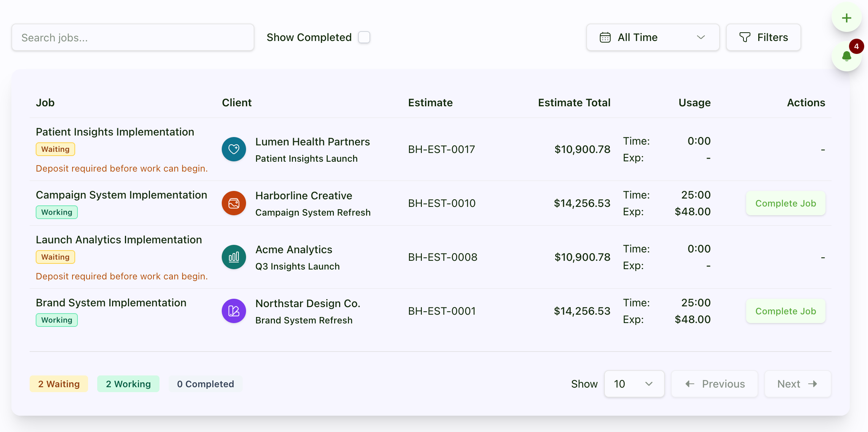The image size is (868, 432).
Task: Select the 0 Completed status chip
Action: 205,384
